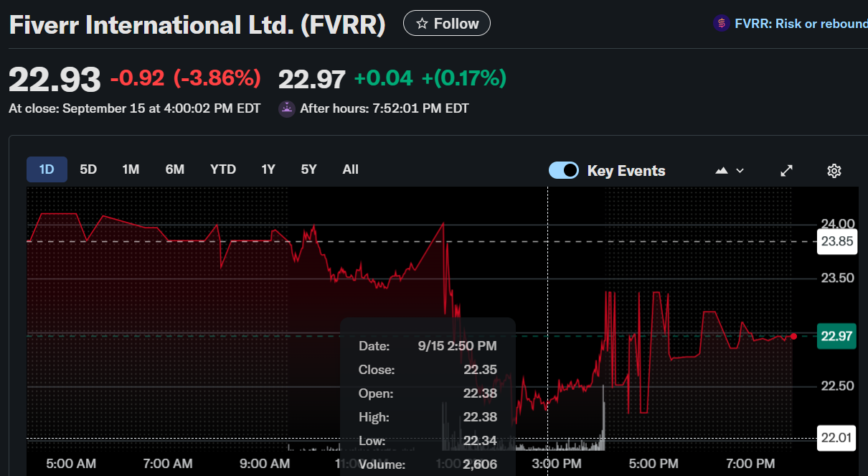Click the 23.50 y-axis label
This screenshot has height=476, width=868.
(x=837, y=279)
